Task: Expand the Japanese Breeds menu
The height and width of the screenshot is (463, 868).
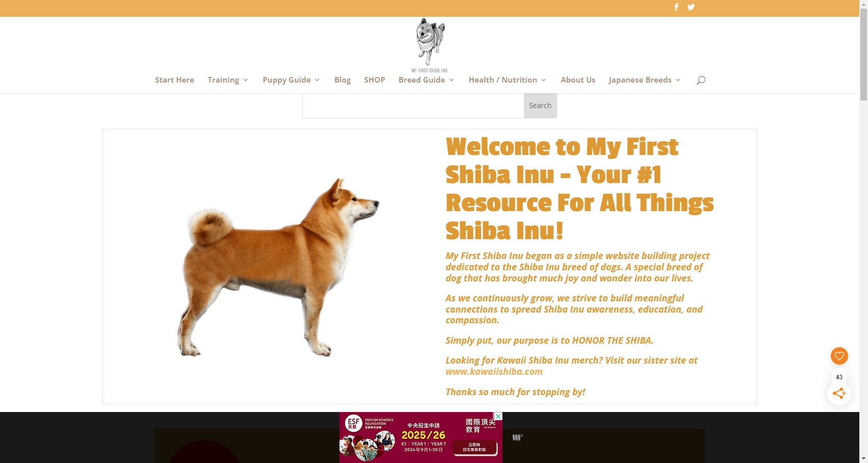Action: coord(644,80)
